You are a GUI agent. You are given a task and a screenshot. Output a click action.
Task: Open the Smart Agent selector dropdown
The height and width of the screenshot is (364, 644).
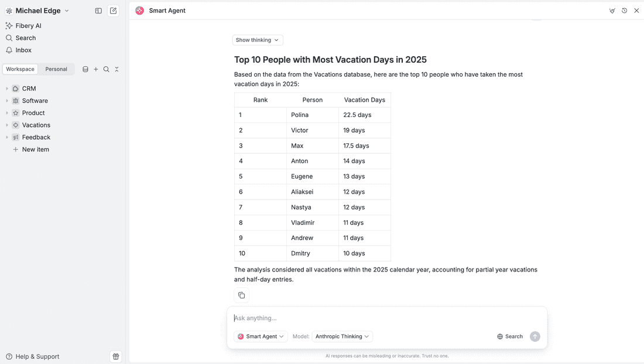coord(261,336)
